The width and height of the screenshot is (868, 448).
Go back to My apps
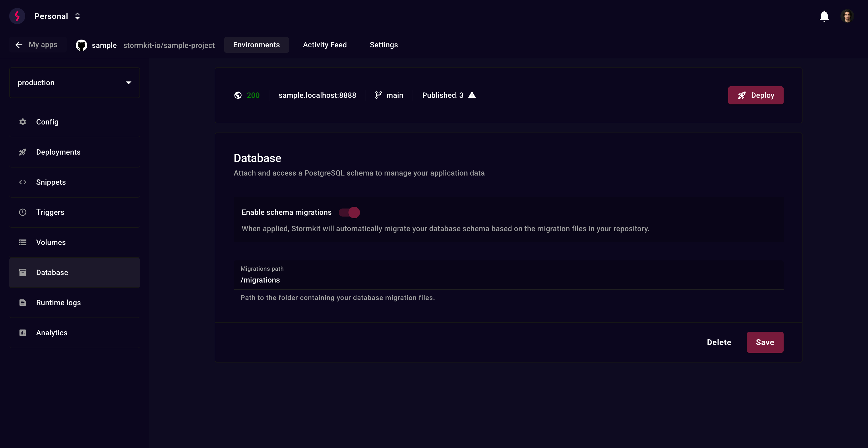pos(37,45)
